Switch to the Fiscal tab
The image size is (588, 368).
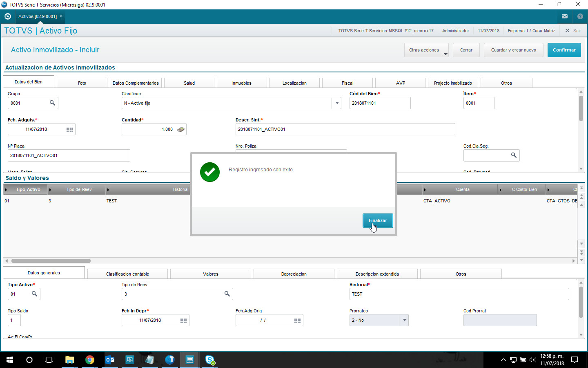tap(347, 83)
